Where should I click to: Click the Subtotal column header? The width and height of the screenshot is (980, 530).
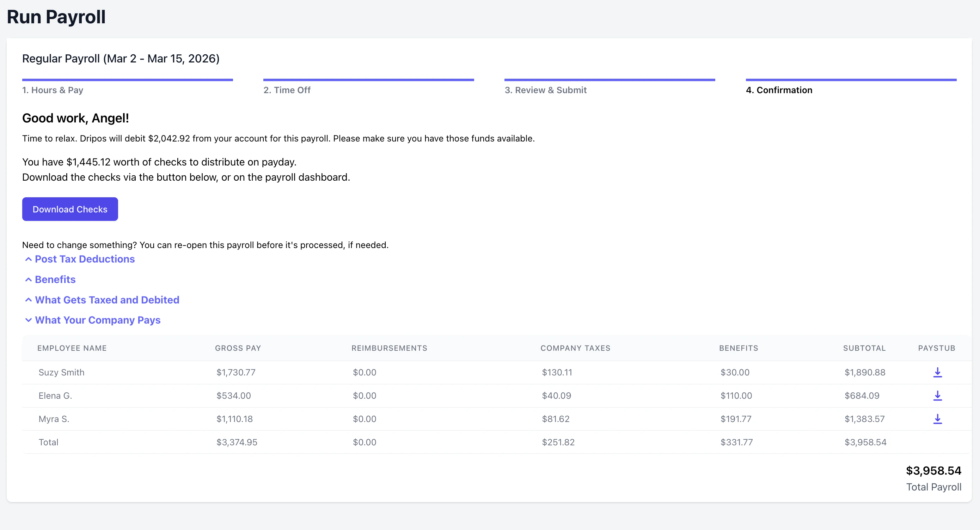[x=864, y=348]
